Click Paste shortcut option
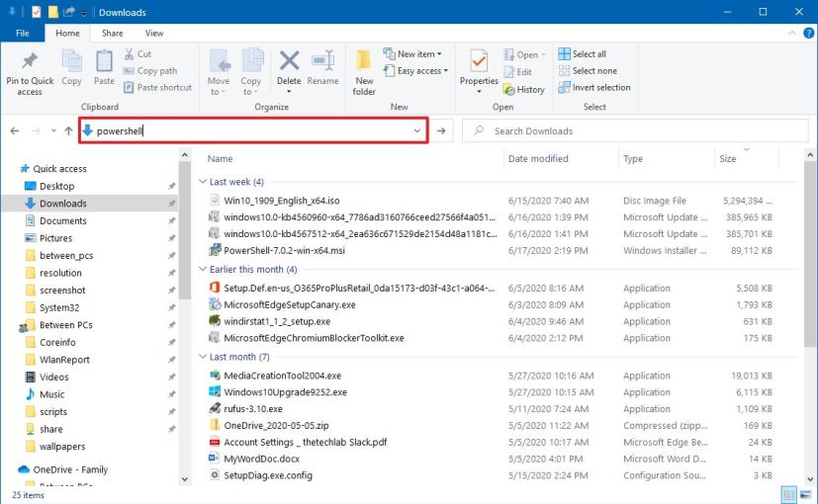Image resolution: width=818 pixels, height=504 pixels. [x=157, y=87]
